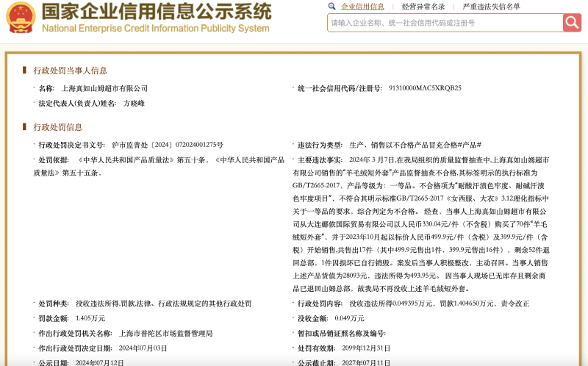Click the 处罚依据 label

pyautogui.click(x=54, y=160)
